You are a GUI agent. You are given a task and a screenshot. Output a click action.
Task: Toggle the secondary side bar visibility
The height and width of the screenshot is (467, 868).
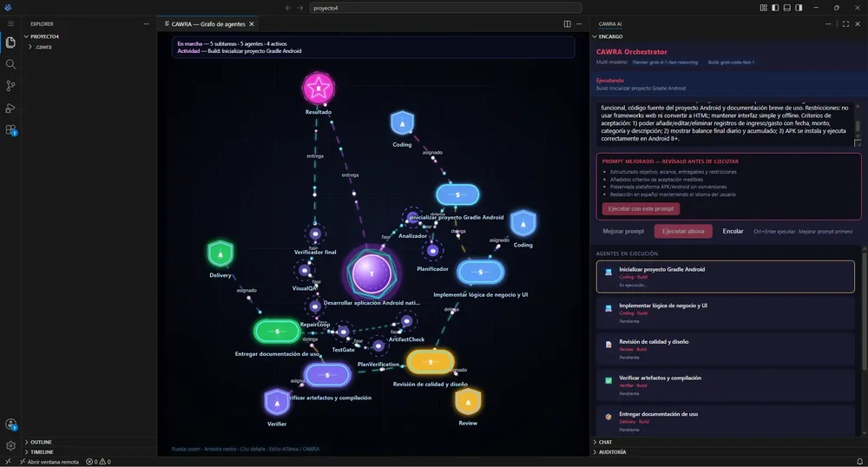[x=799, y=8]
